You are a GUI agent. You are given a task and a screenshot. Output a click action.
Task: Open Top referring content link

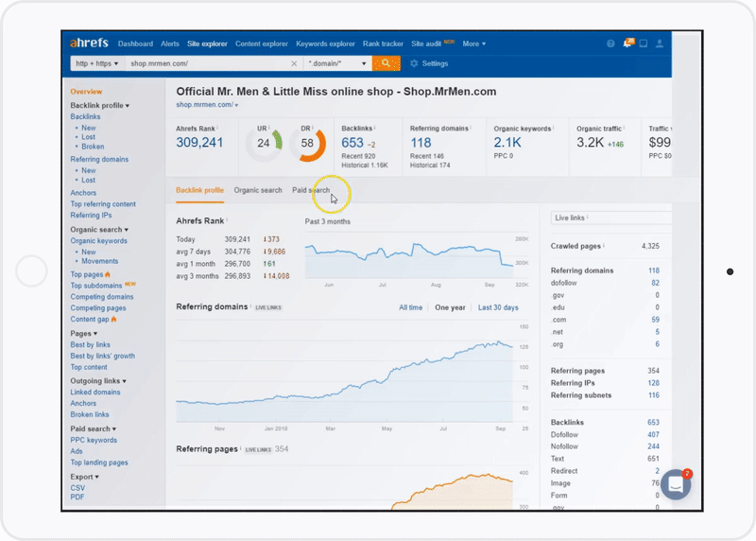[103, 203]
